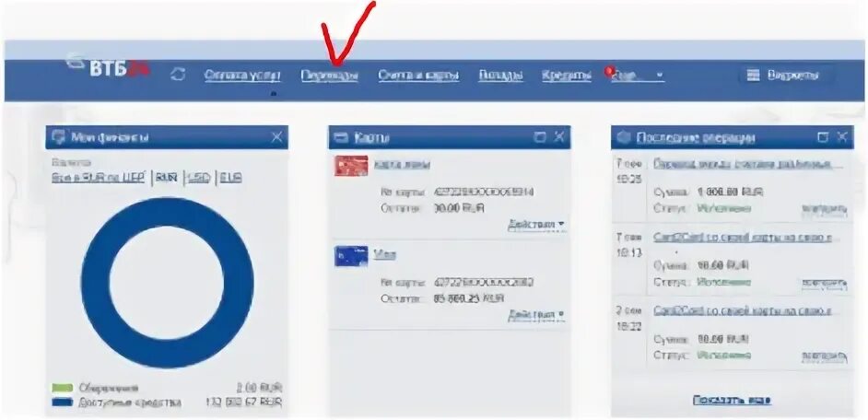Click the red card's Остаток balance value
Viewport: 868px width, 420px height.
point(458,208)
